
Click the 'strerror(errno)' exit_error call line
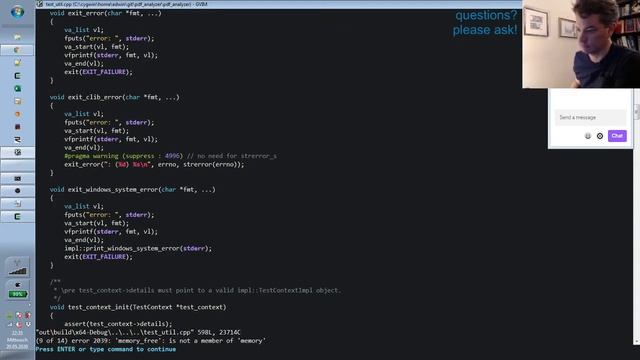coord(154,164)
